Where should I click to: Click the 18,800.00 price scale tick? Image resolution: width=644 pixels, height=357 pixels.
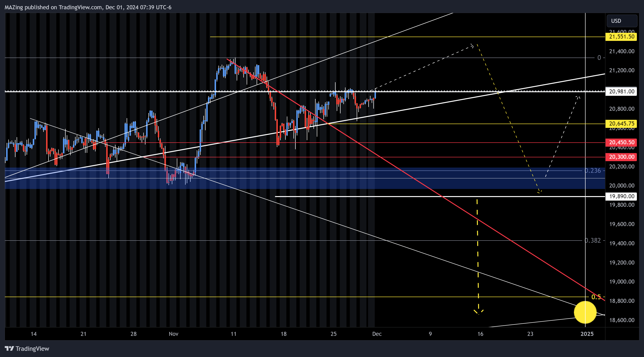point(621,301)
